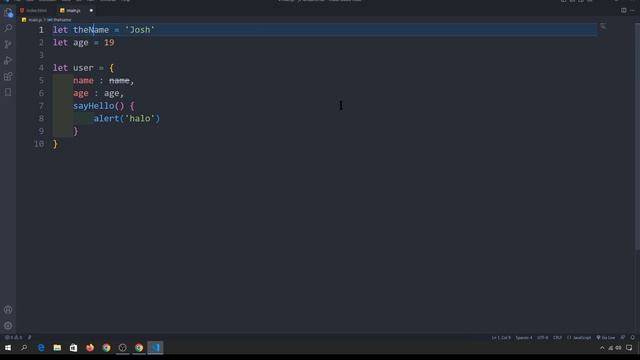Open Windows taskbar search
The width and height of the screenshot is (640, 360).
point(24,348)
